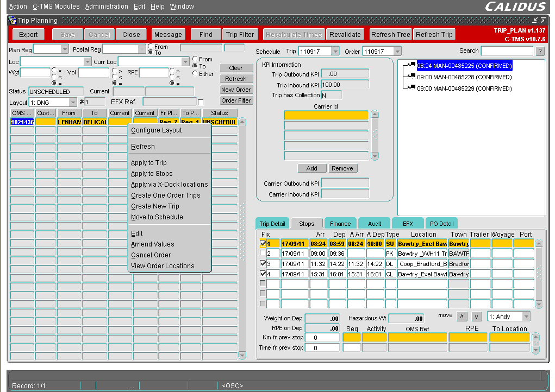
Task: Click the Trip Planning window icon
Action: tap(13, 21)
